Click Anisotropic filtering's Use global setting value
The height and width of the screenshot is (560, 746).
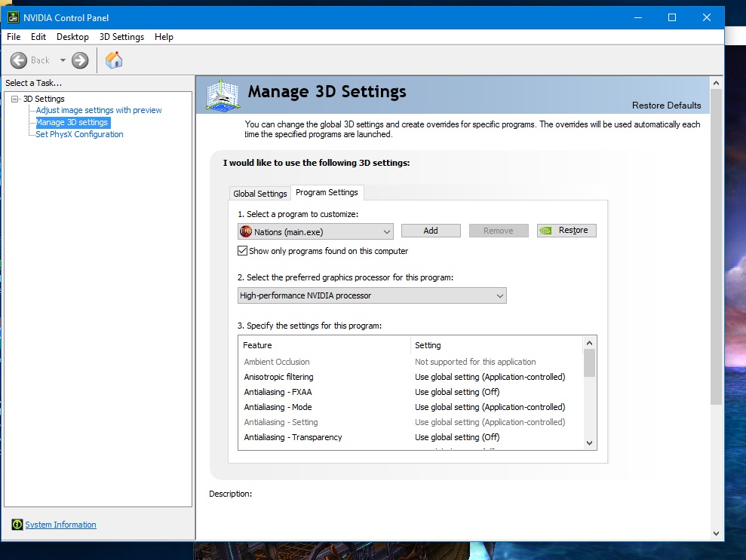tap(490, 377)
